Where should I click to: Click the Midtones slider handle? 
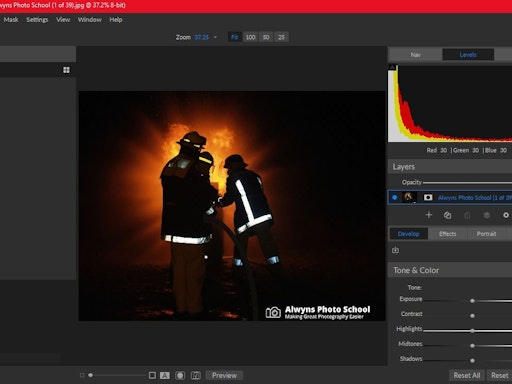472,346
